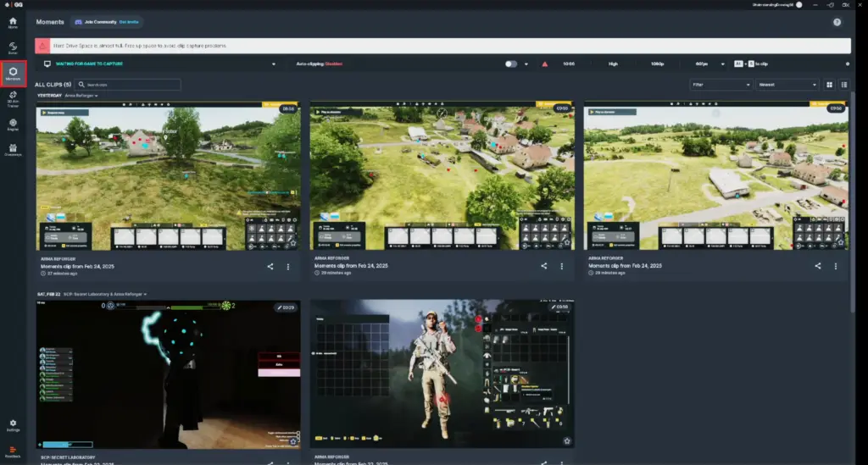Expand the Yesterday Arma Reforger game filter

click(81, 96)
